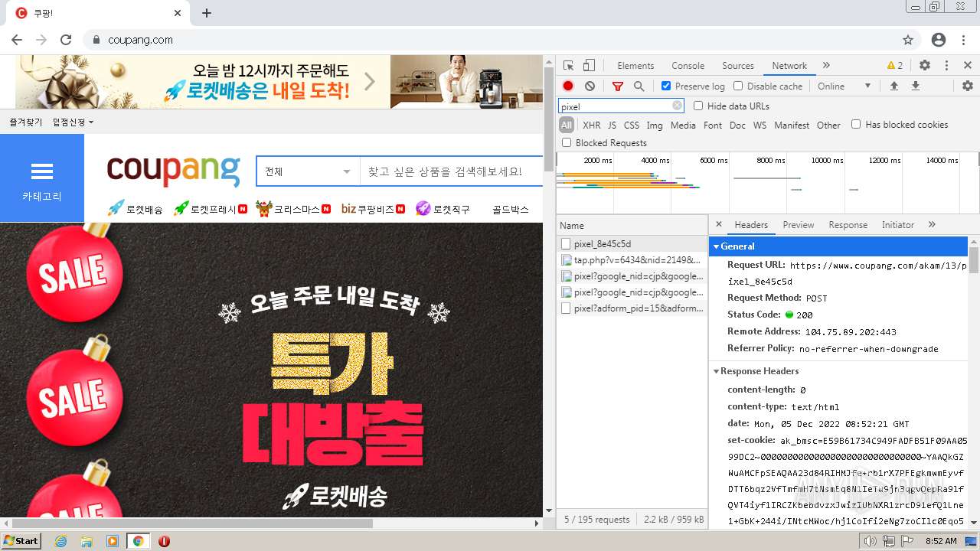Switch to the Console panel

(x=688, y=66)
